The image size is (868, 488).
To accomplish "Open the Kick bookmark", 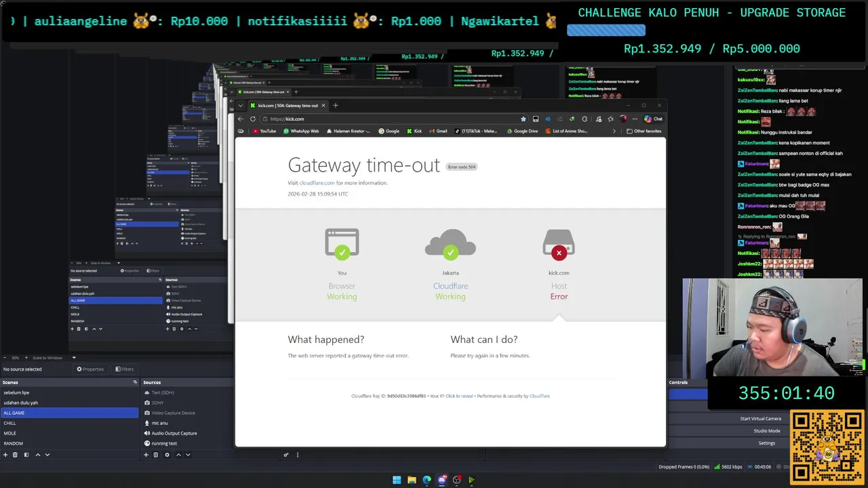I will [x=414, y=131].
